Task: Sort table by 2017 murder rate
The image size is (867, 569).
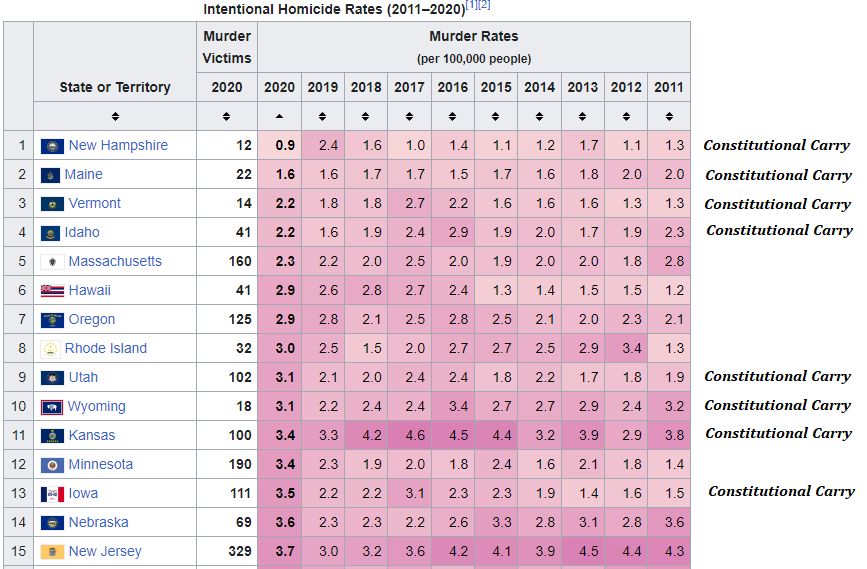Action: (x=409, y=116)
